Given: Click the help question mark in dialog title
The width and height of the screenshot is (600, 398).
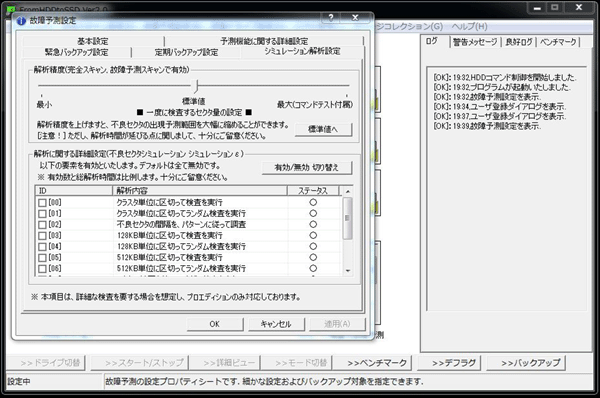Looking at the screenshot, I should point(331,17).
